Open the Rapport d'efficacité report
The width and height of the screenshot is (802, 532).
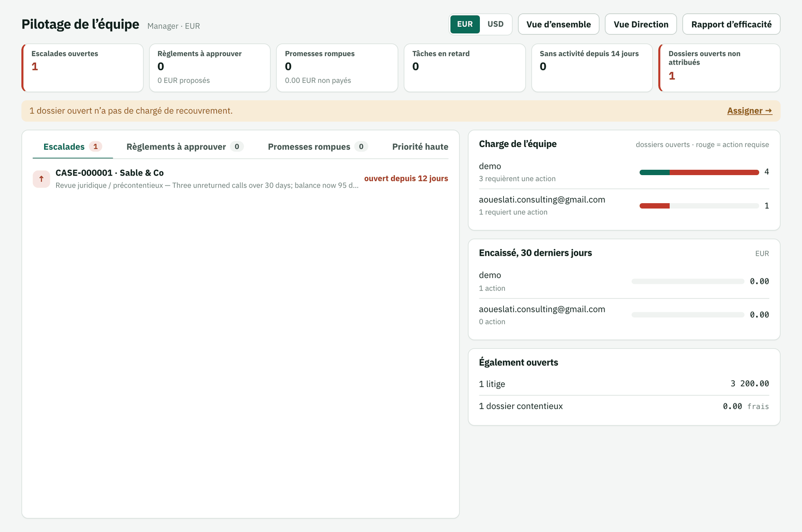click(x=731, y=24)
